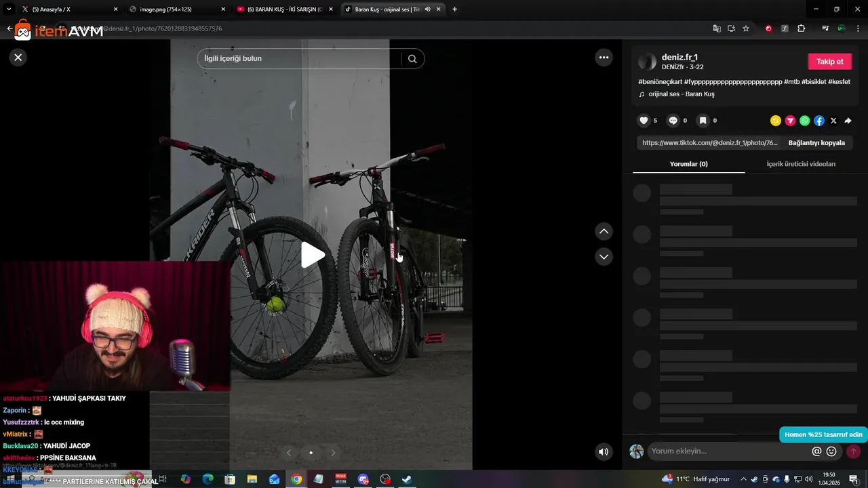Open the red circular extension icon
The height and width of the screenshot is (488, 868).
(x=768, y=28)
